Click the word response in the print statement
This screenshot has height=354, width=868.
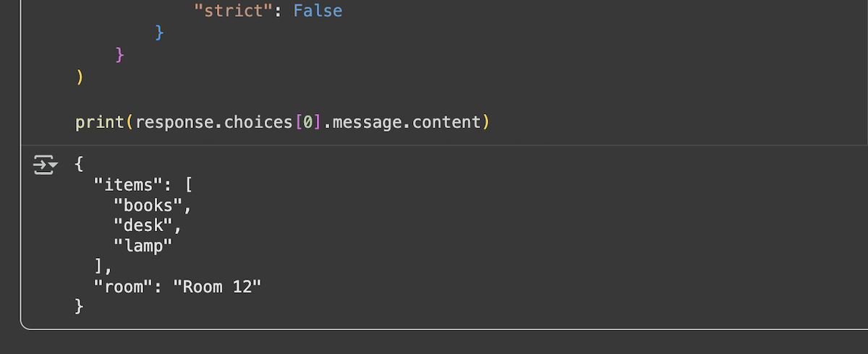pyautogui.click(x=174, y=122)
